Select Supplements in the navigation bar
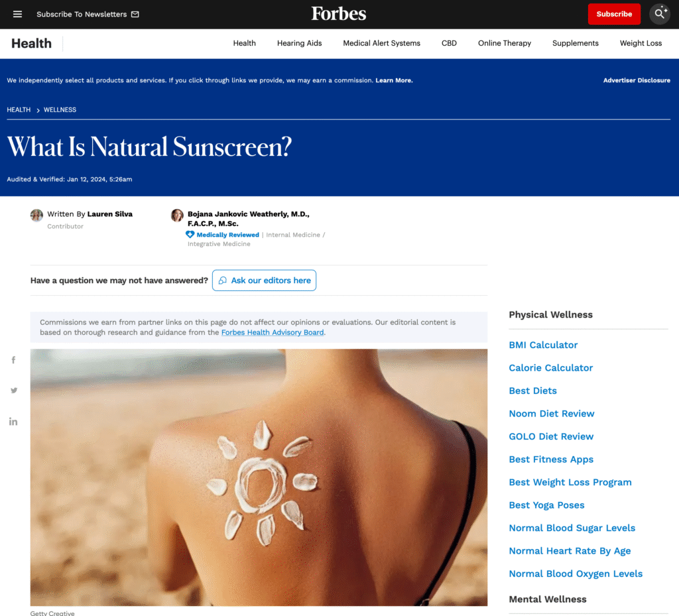 (x=575, y=43)
